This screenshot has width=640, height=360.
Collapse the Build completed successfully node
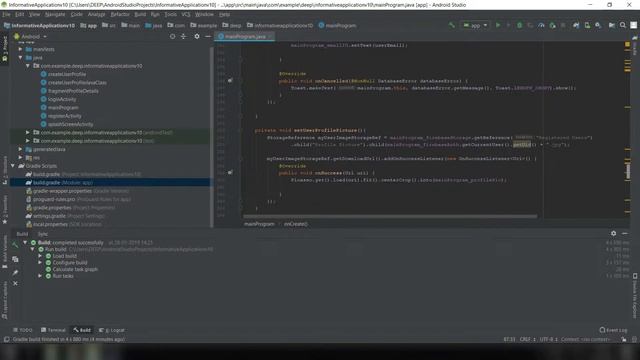pyautogui.click(x=25, y=242)
